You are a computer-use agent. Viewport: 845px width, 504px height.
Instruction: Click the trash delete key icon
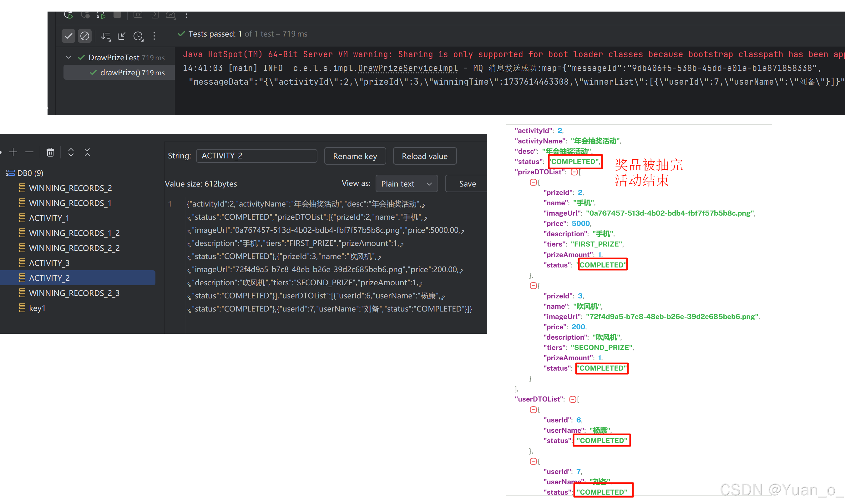click(x=50, y=152)
